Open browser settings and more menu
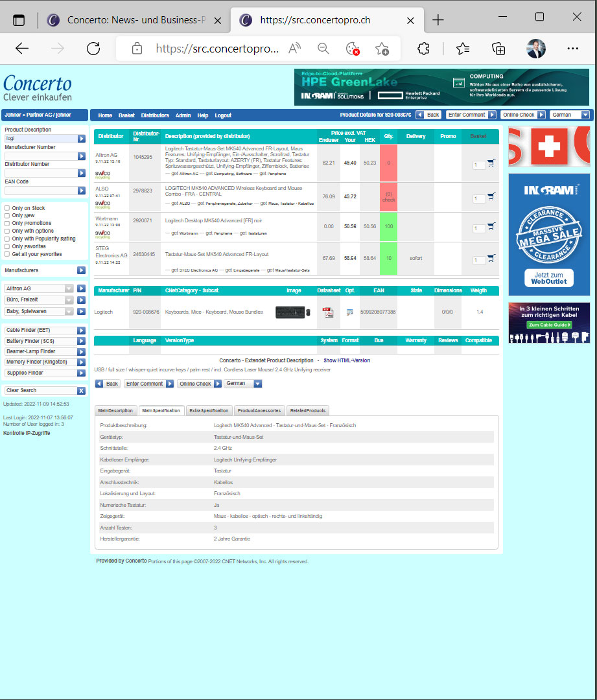Screen dimensions: 597x700 coord(572,49)
